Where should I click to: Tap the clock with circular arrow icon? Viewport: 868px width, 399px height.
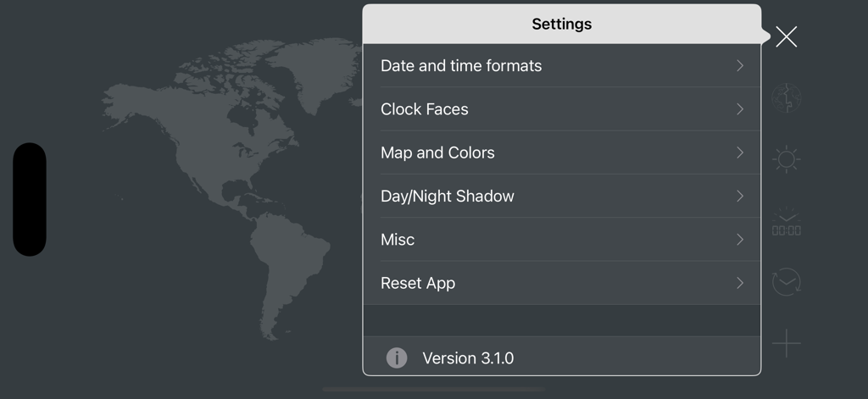pos(787,282)
